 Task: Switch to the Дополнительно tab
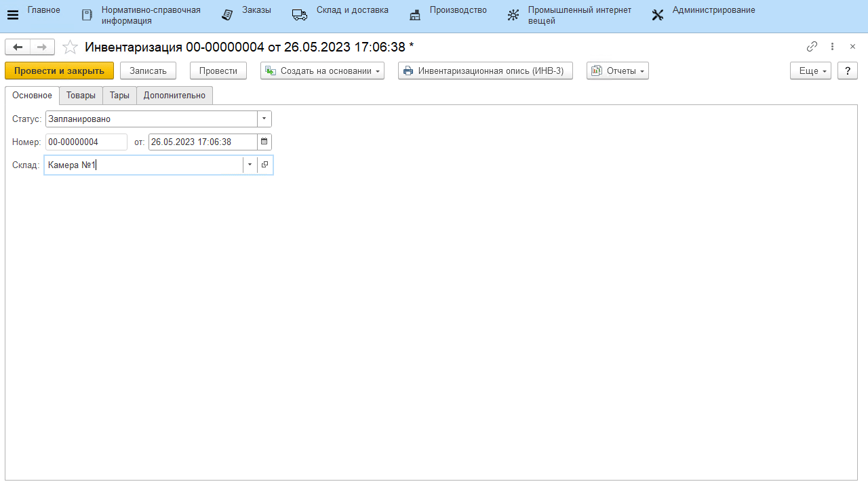click(174, 96)
